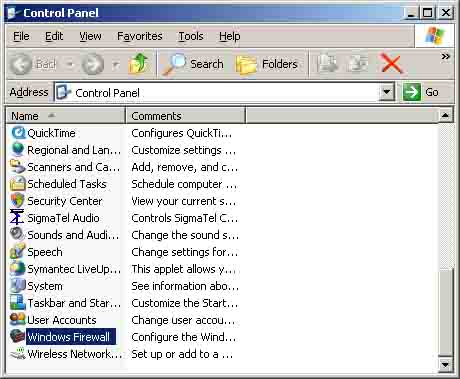Click the Copy To toolbar icon
The width and height of the screenshot is (460, 379).
(357, 64)
